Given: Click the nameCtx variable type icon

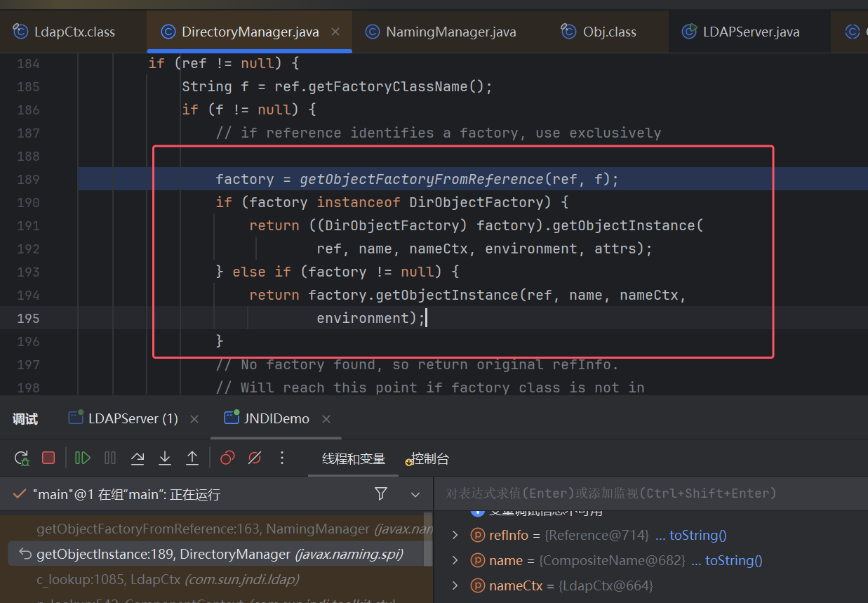Looking at the screenshot, I should click(x=477, y=585).
